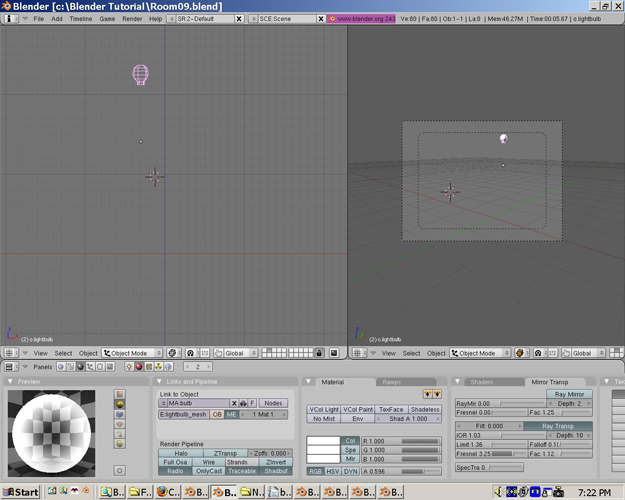Delete material link with X icon

coord(234,403)
